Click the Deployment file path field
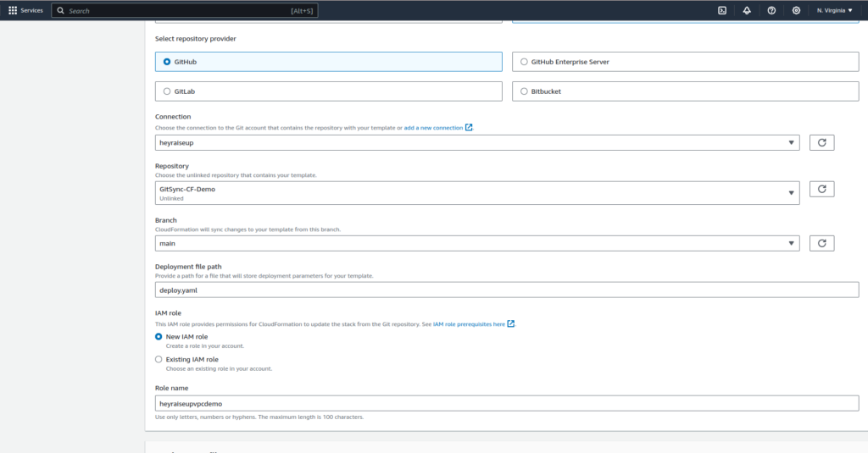The width and height of the screenshot is (868, 453). (506, 290)
